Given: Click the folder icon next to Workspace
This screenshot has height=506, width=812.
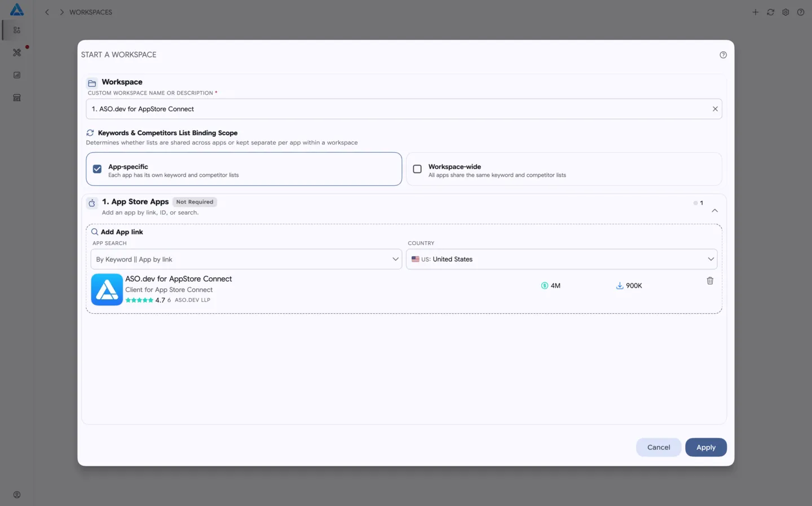Looking at the screenshot, I should (x=92, y=83).
